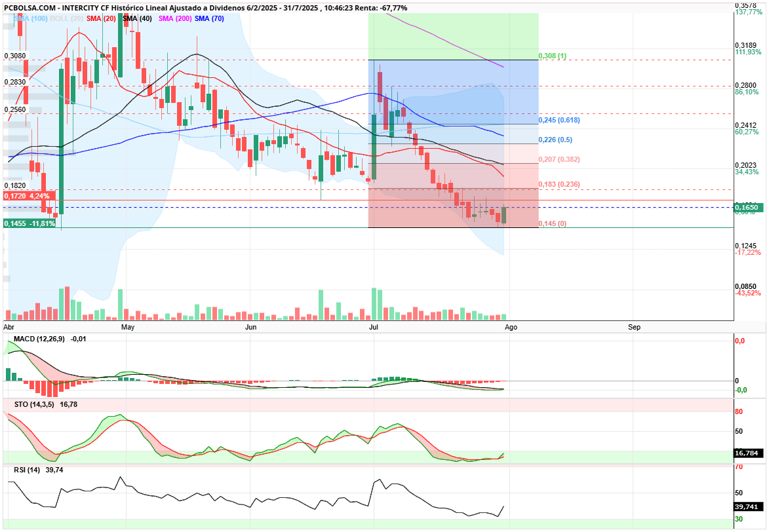Viewport: 769px width, 532px height.
Task: Click the 0,1245 right axis value
Action: [746, 246]
